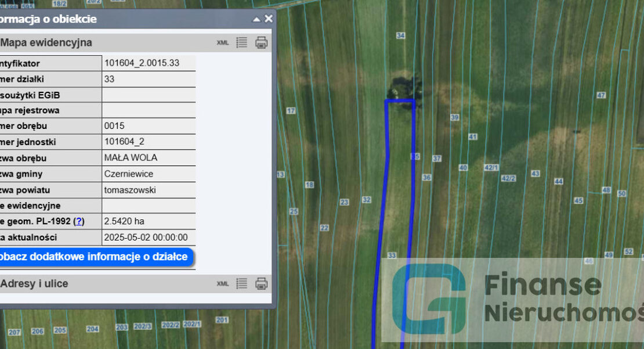The width and height of the screenshot is (644, 349).
Task: Print the Mapa ewidencyjna section
Action: pyautogui.click(x=262, y=43)
